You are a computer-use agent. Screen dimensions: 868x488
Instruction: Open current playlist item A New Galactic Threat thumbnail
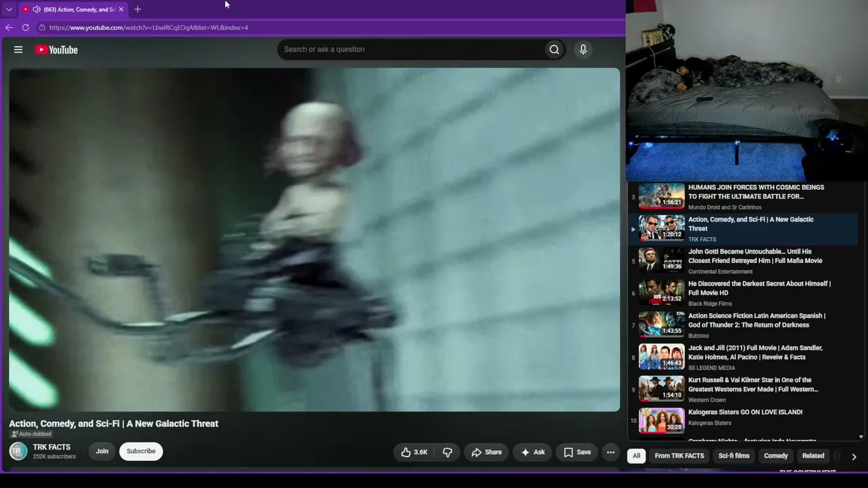pos(662,228)
